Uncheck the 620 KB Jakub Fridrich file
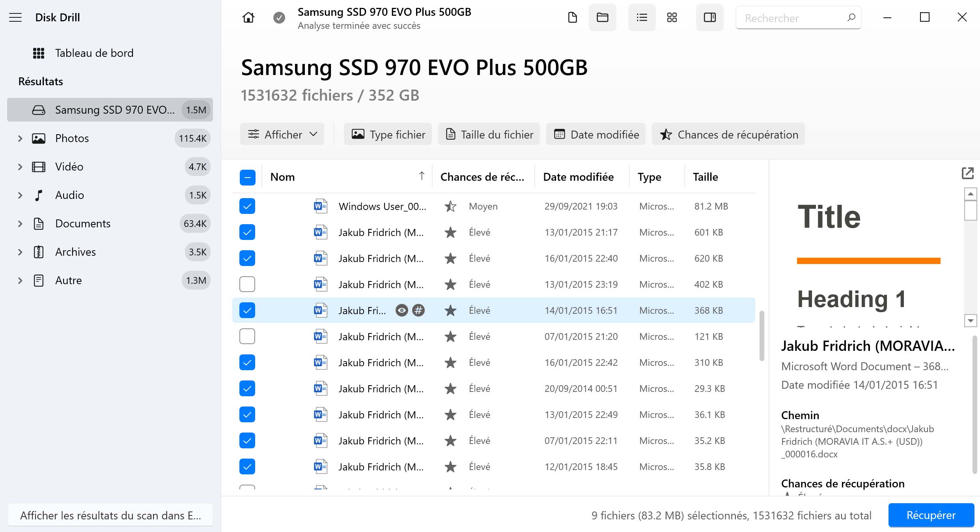Viewport: 980px width, 532px height. 247,259
